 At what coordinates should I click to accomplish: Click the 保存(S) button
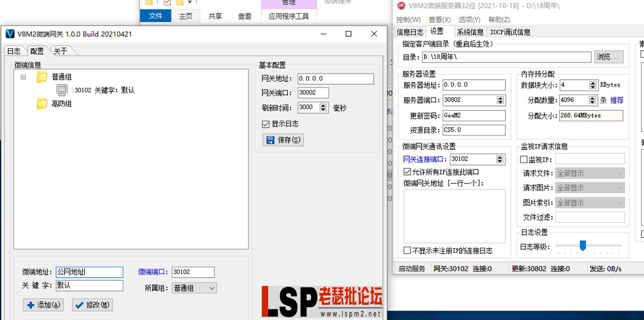click(283, 140)
